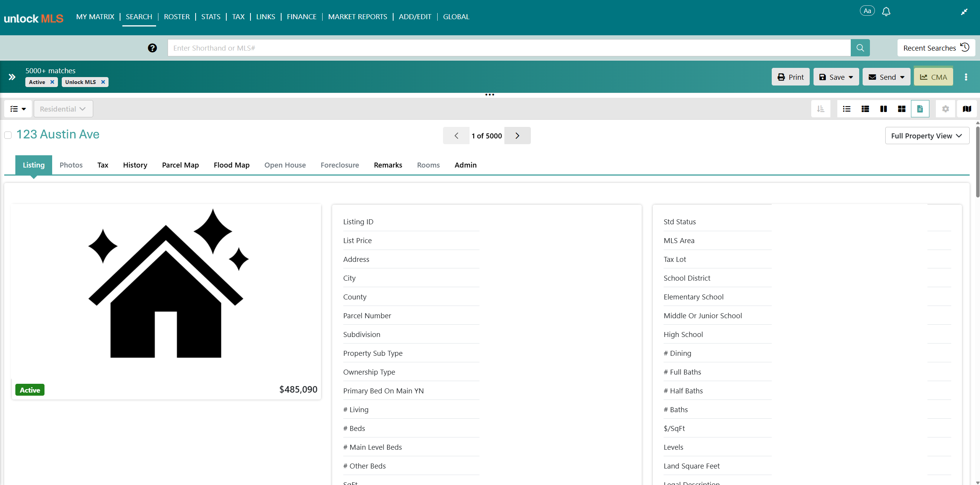Open the Send dropdown
This screenshot has height=485, width=980.
tap(886, 77)
